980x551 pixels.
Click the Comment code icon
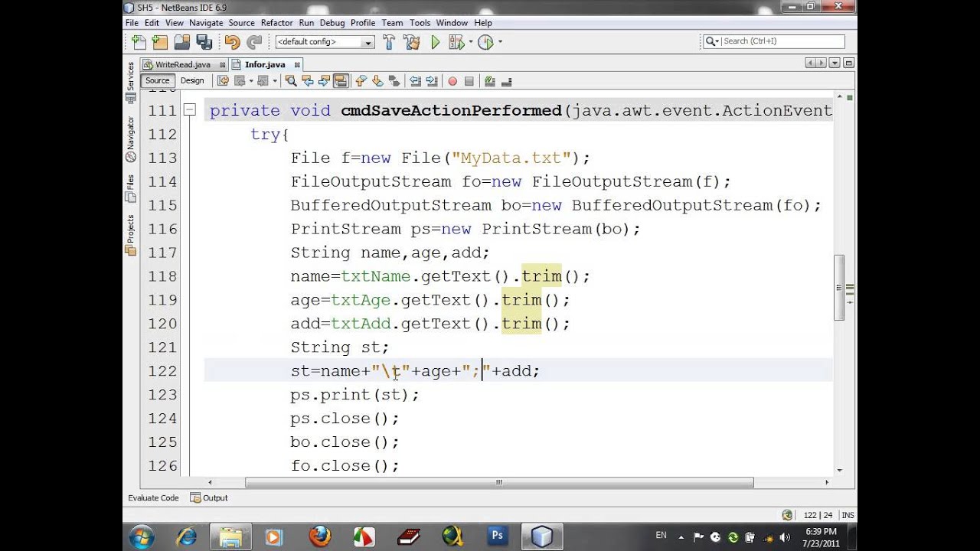point(490,80)
